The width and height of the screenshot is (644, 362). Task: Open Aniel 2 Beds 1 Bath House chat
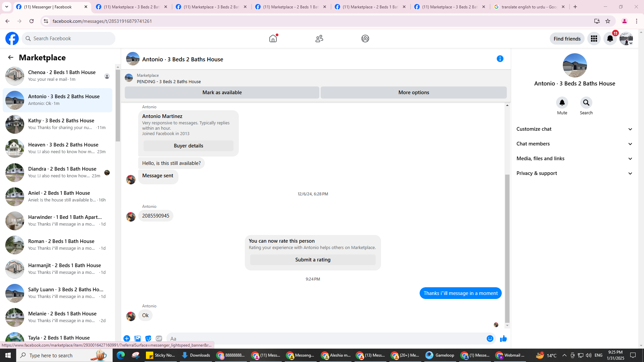[58, 197]
